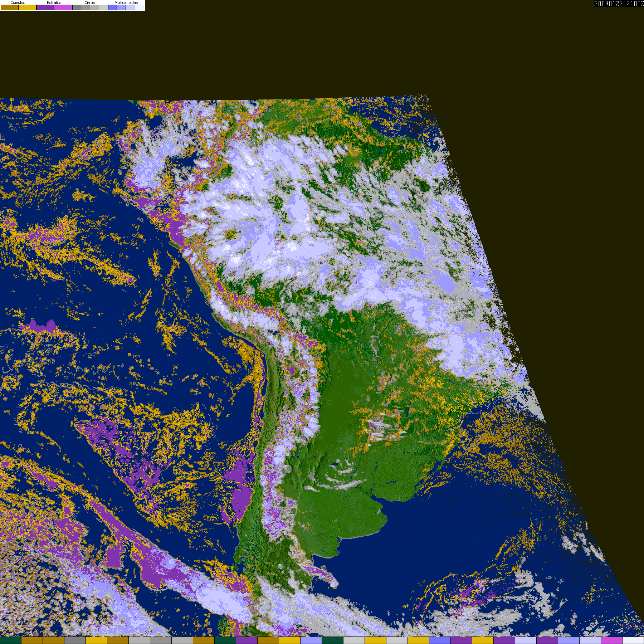Viewport: 644px width, 644px height.
Task: Select the Multicamadas legend label
Action: point(126,3)
